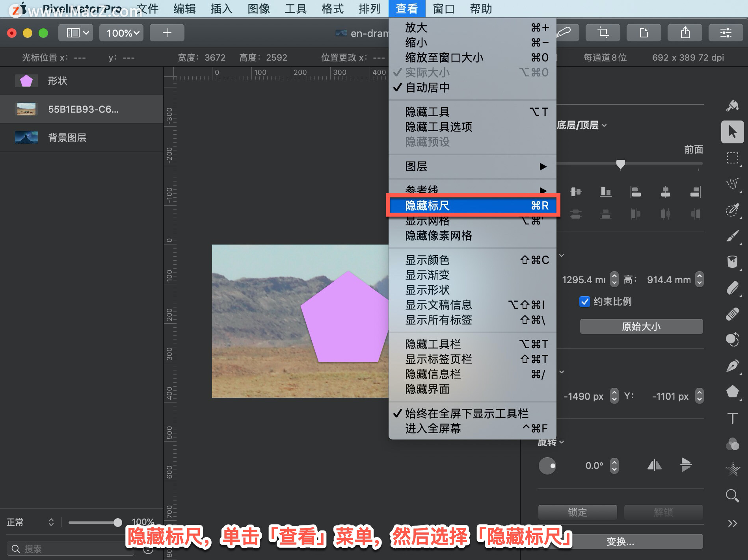Select the Paint brush tool
Viewport: 748px width, 560px height.
732,236
